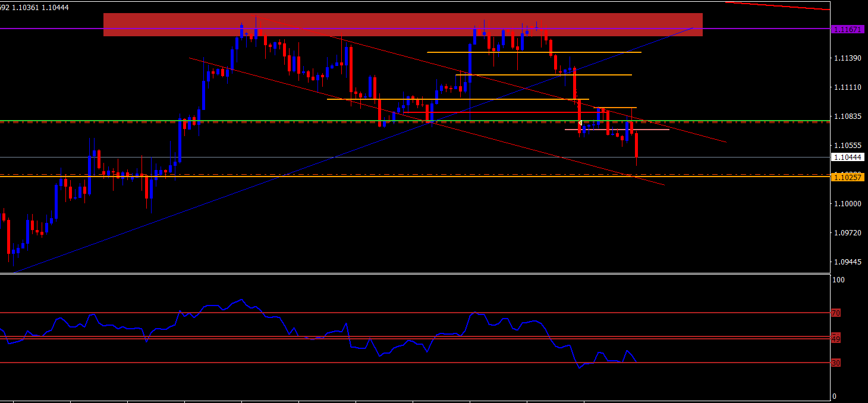Click the RSI scale 100 value
Image resolution: width=868 pixels, height=403 pixels.
pos(838,279)
